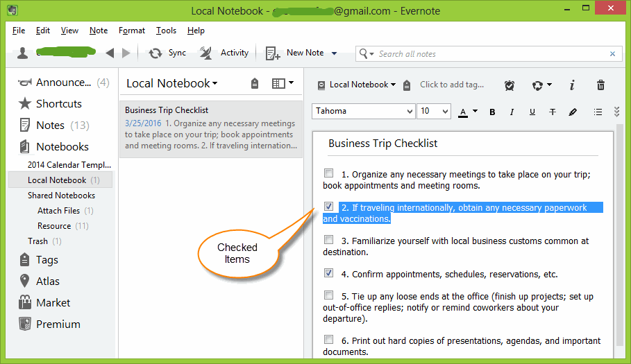The height and width of the screenshot is (364, 631).
Task: Open the Help menu
Action: [x=196, y=31]
